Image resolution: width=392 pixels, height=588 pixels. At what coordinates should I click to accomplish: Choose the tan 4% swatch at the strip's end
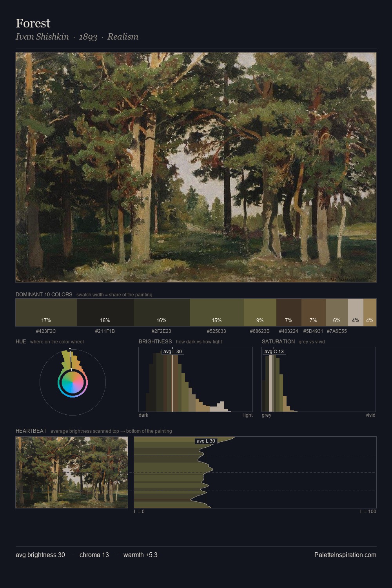coord(370,312)
